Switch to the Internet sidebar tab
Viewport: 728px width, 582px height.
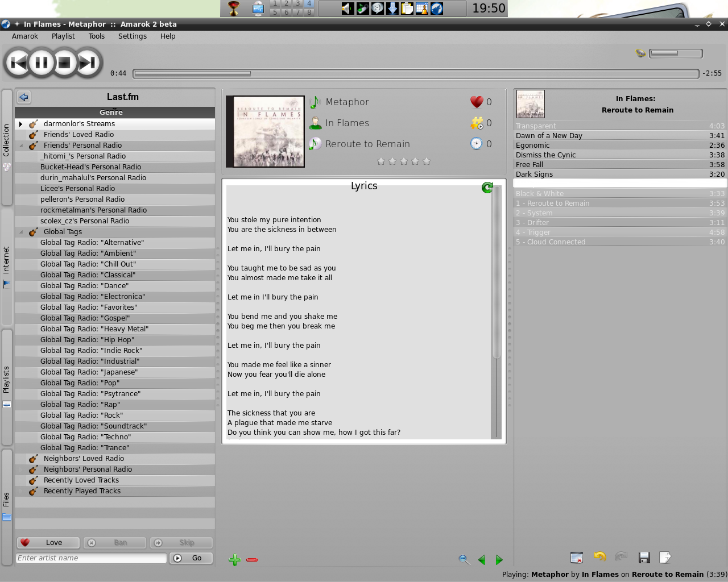point(7,267)
